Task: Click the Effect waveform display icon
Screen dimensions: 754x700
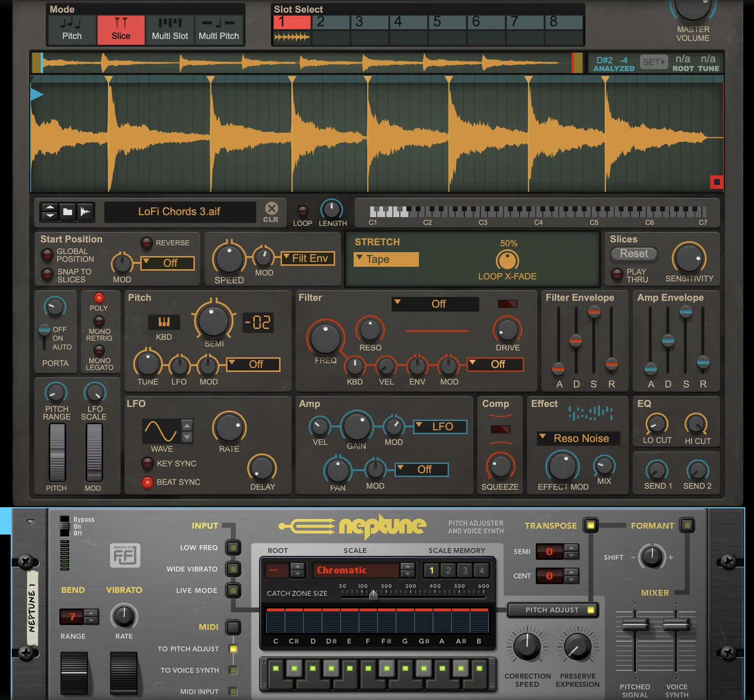Action: [590, 413]
